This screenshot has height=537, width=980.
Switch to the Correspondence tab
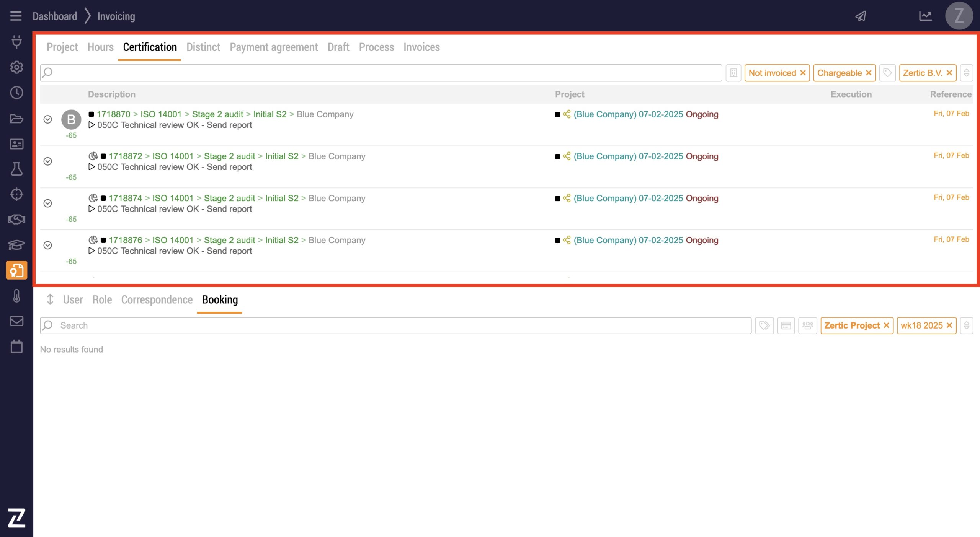(157, 299)
